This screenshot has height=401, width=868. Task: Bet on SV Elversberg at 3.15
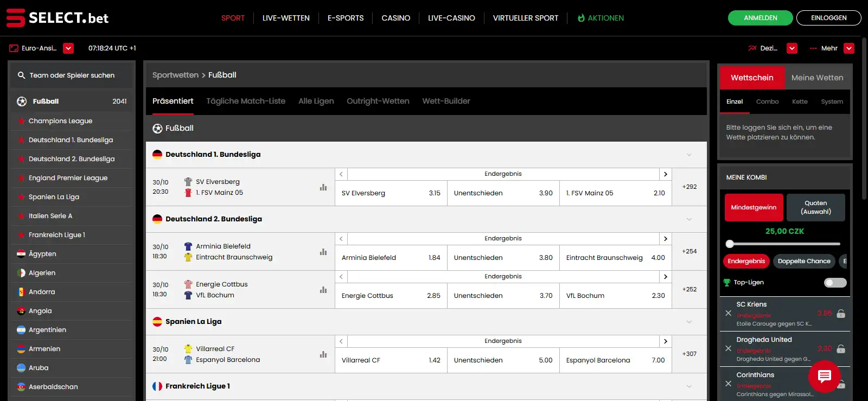click(x=391, y=193)
